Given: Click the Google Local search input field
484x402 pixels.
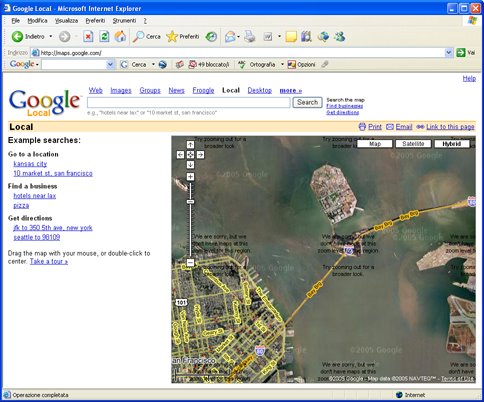Looking at the screenshot, I should [x=189, y=103].
